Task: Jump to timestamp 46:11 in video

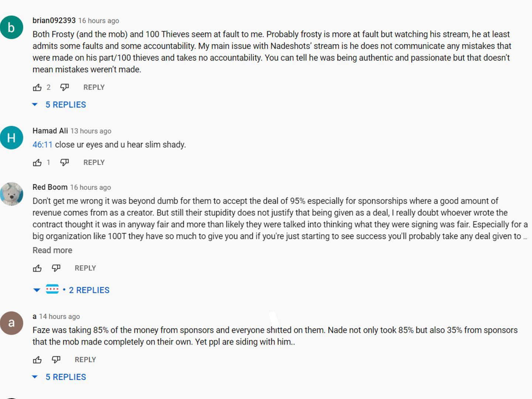Action: click(x=42, y=145)
